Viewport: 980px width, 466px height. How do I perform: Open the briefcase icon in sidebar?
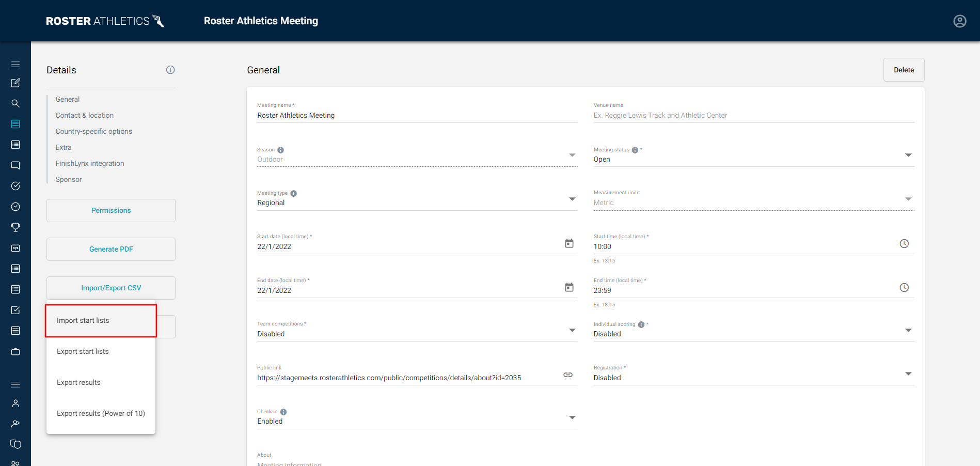15,351
